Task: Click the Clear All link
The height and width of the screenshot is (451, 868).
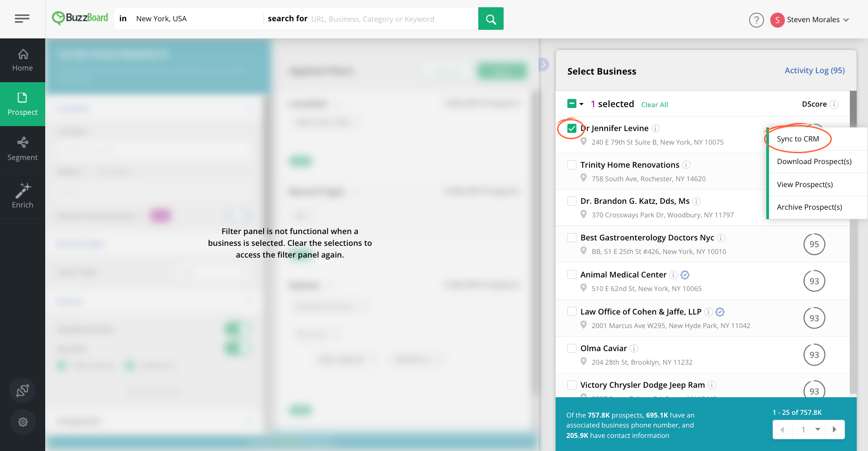Action: pos(654,105)
